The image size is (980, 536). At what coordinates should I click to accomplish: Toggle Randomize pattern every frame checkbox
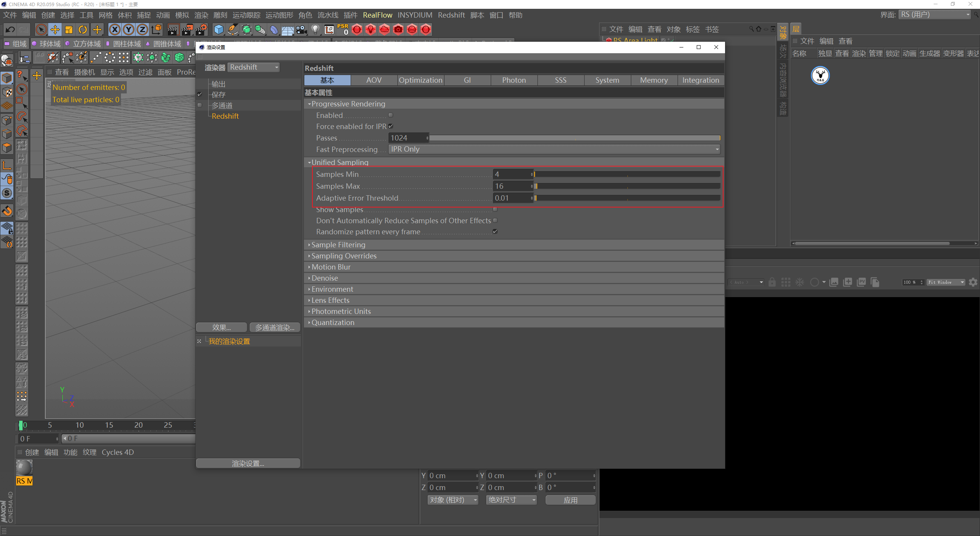point(495,232)
